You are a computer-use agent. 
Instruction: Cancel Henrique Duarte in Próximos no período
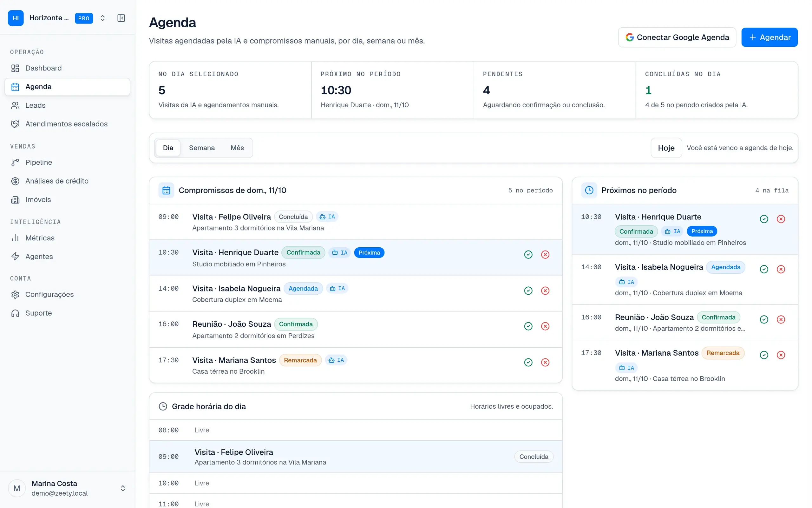click(x=781, y=219)
